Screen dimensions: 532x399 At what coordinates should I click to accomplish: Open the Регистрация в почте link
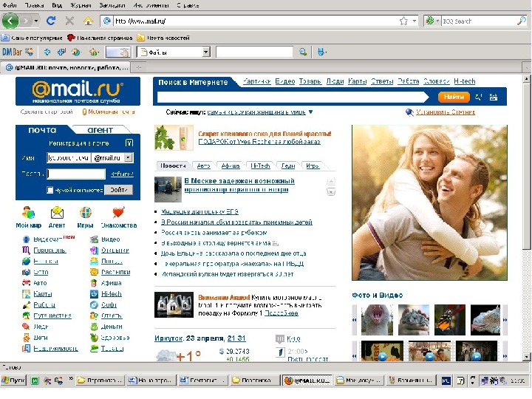pyautogui.click(x=79, y=143)
